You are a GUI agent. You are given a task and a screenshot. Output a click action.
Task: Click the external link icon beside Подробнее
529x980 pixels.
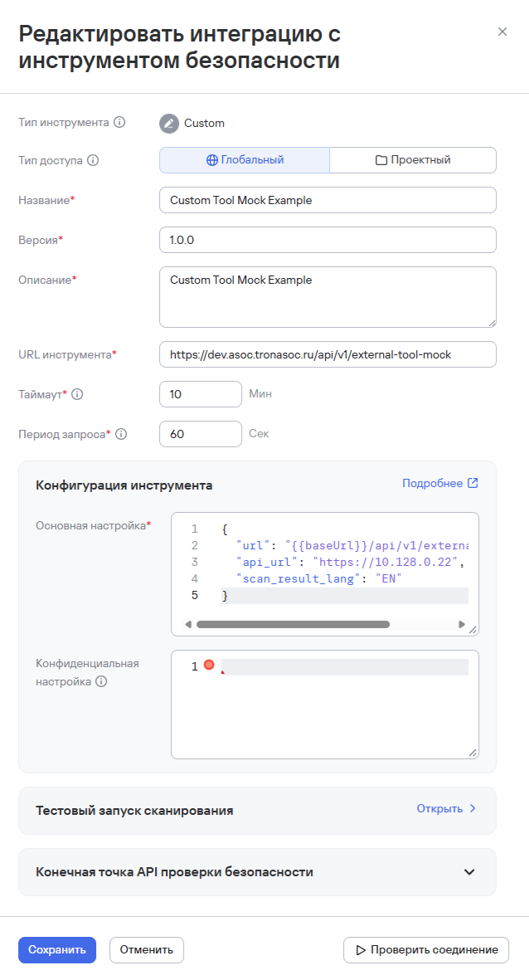[473, 483]
